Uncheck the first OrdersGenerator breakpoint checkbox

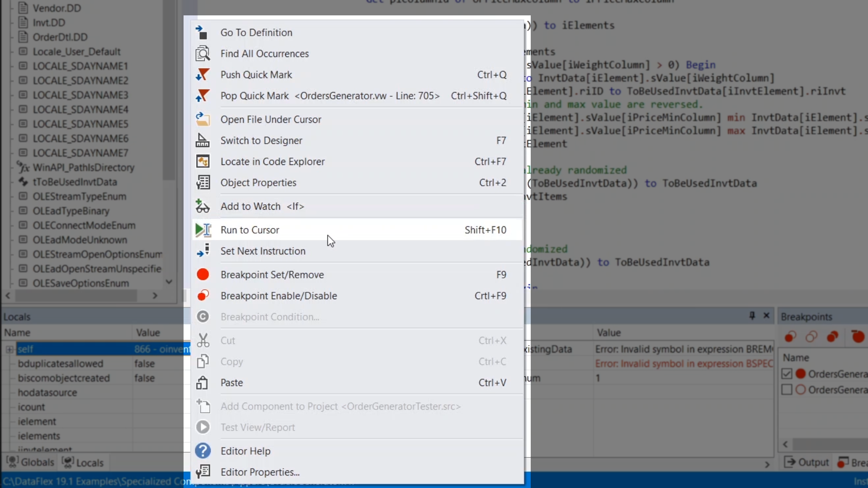tap(787, 374)
